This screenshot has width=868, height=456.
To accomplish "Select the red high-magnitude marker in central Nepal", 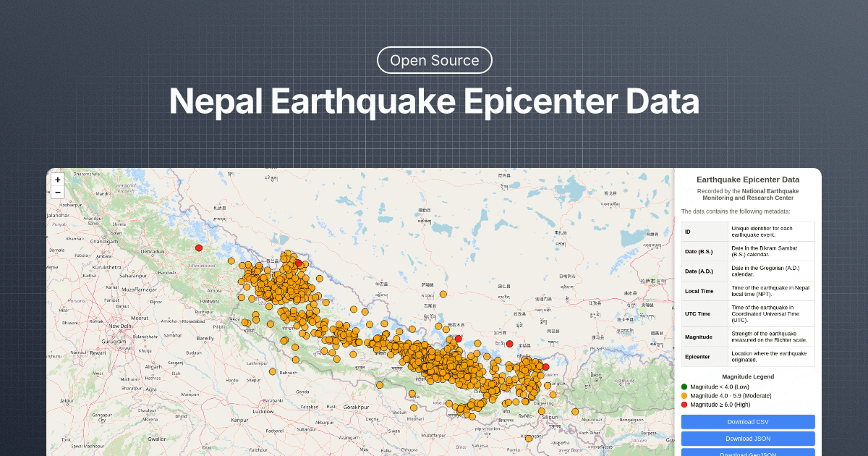I will point(457,337).
